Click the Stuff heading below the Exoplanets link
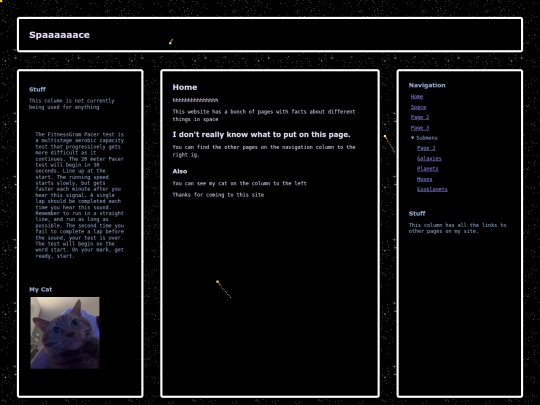Image resolution: width=540 pixels, height=405 pixels. (x=417, y=214)
